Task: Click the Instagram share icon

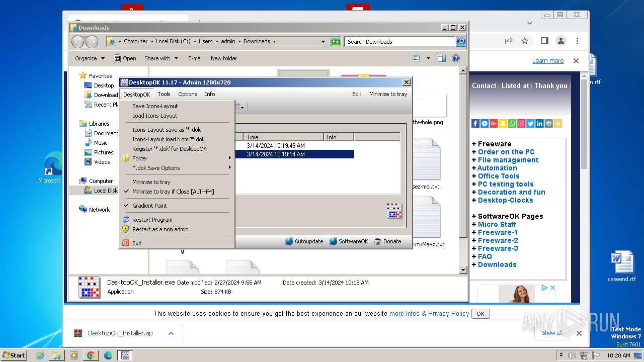Action: (521, 123)
